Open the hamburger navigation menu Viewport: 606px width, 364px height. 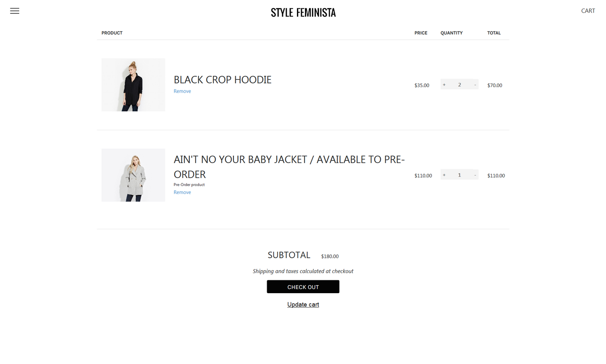pyautogui.click(x=15, y=11)
